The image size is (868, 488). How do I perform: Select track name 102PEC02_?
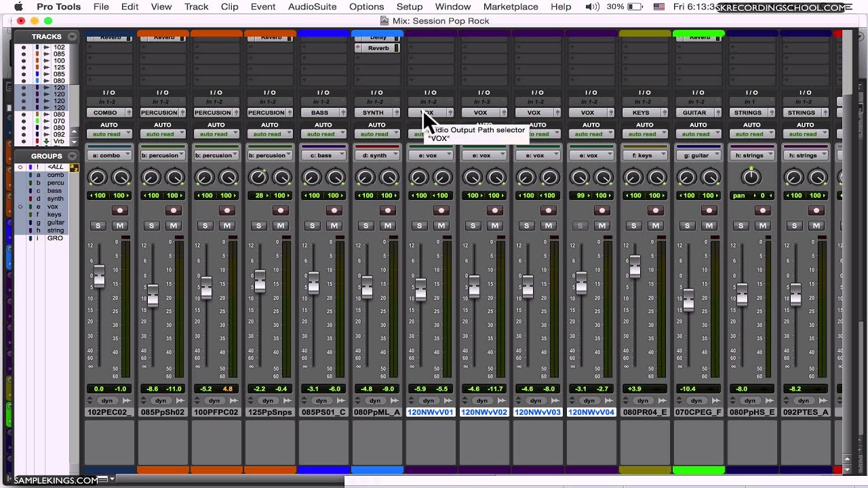click(108, 412)
